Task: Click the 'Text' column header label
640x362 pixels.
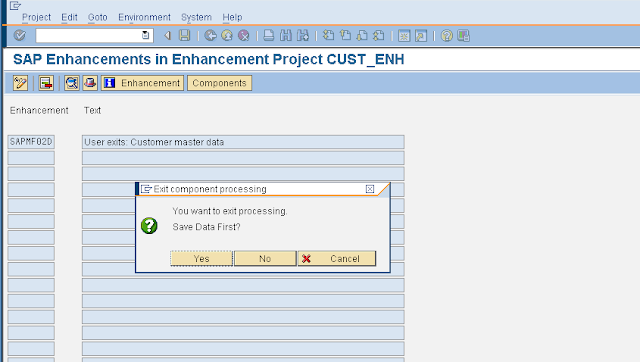Action: coord(92,110)
